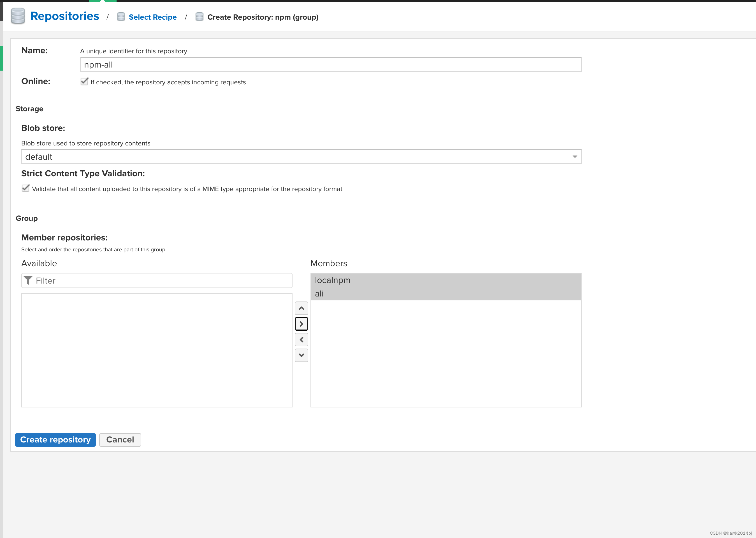Click the move-down arrow button
756x538 pixels.
pos(301,355)
